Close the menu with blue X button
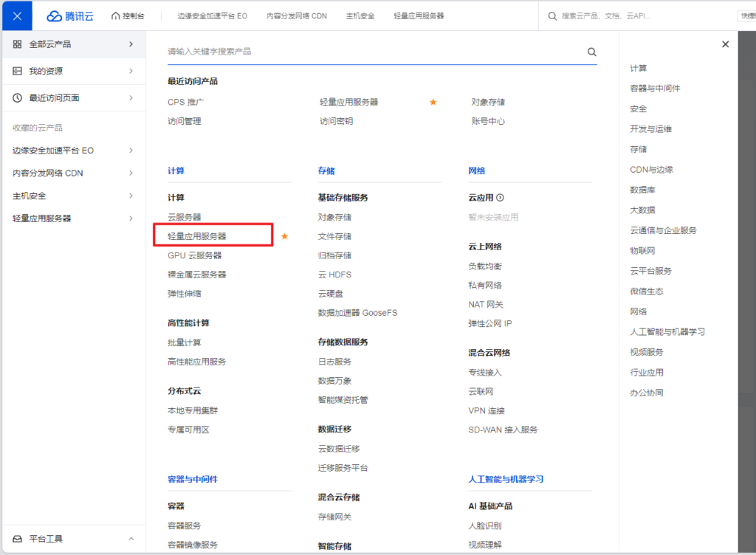Screen dimensions: 756x555 point(17,15)
